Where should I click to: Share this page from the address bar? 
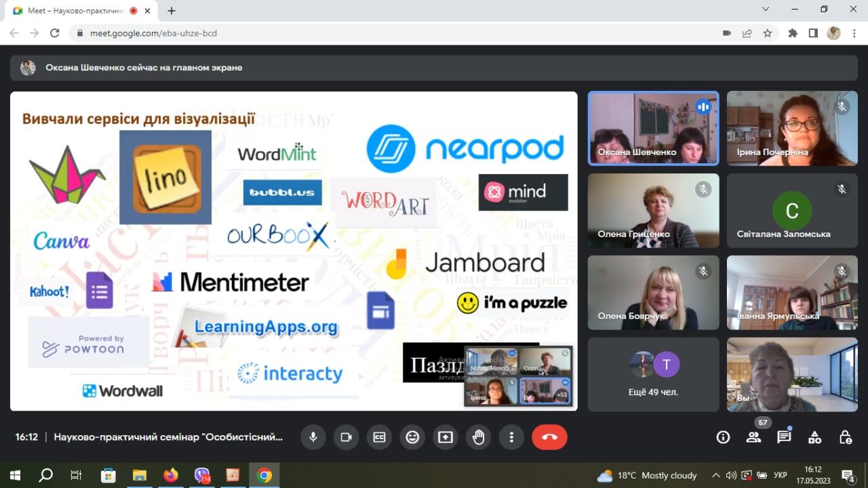(747, 33)
